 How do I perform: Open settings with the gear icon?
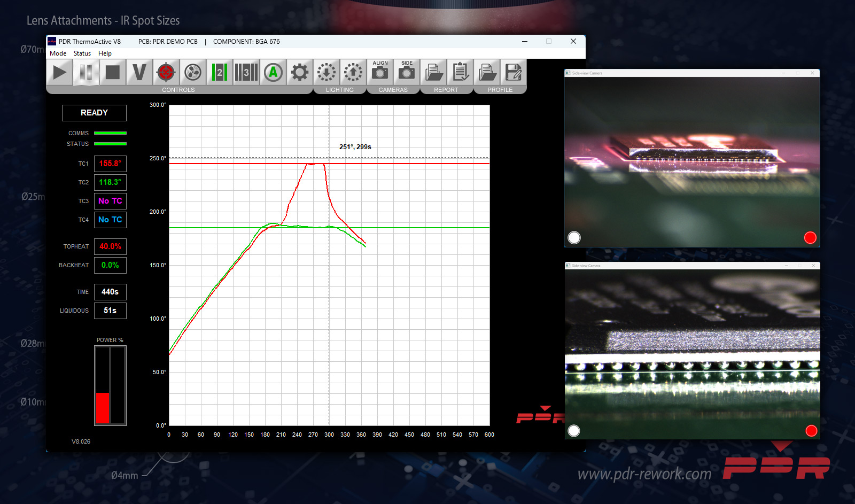click(x=300, y=72)
